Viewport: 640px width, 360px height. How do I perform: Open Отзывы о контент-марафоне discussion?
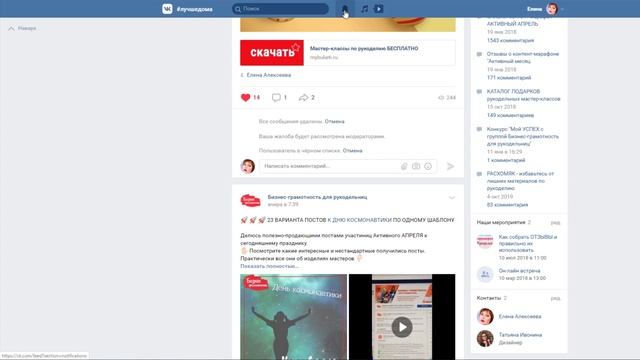(523, 58)
